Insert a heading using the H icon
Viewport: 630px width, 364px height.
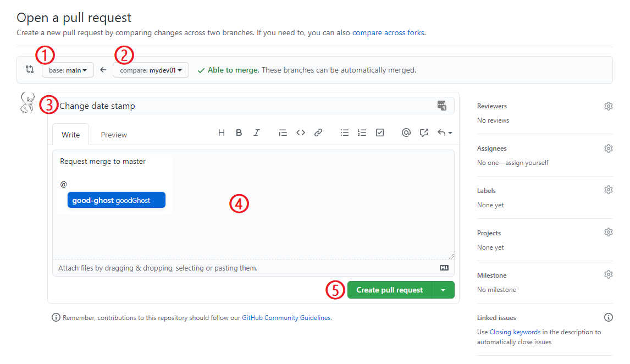click(222, 132)
